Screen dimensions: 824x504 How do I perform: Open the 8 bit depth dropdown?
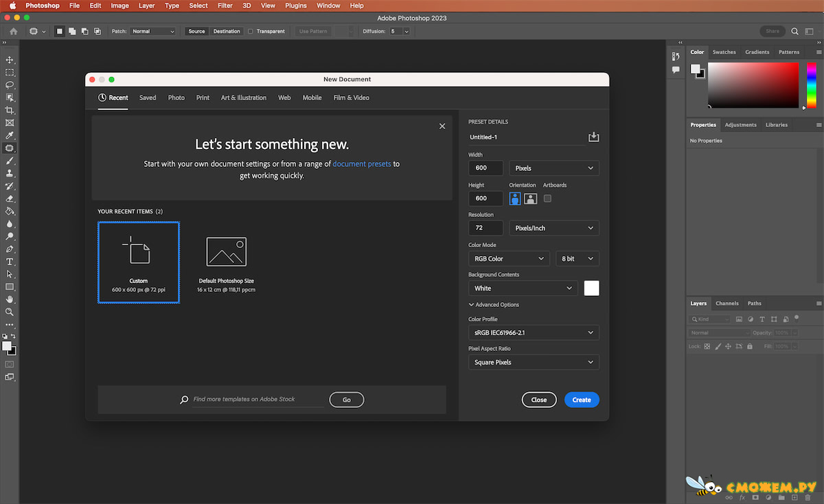(577, 258)
